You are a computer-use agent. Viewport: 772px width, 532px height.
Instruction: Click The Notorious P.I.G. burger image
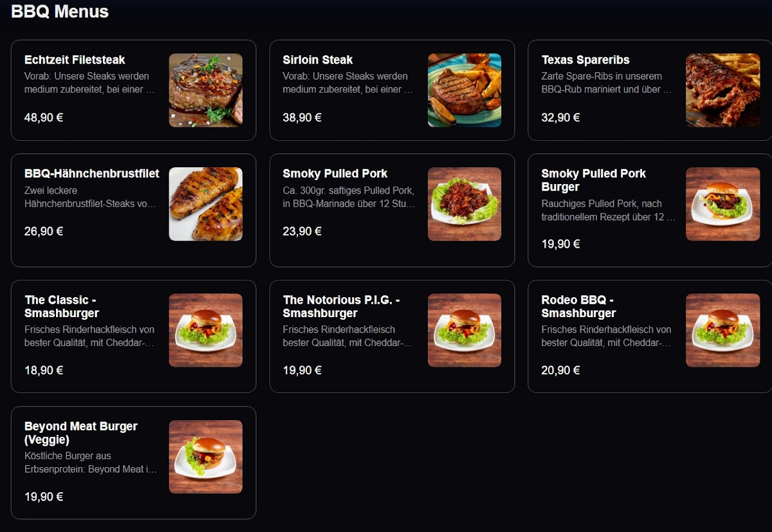tap(464, 331)
